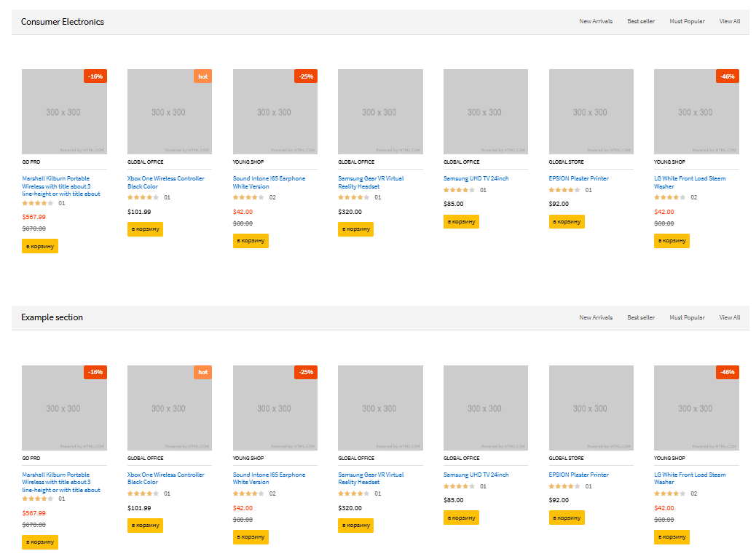Click EPSION printer star rating in Consumer Electronics
The width and height of the screenshot is (756, 559).
564,190
